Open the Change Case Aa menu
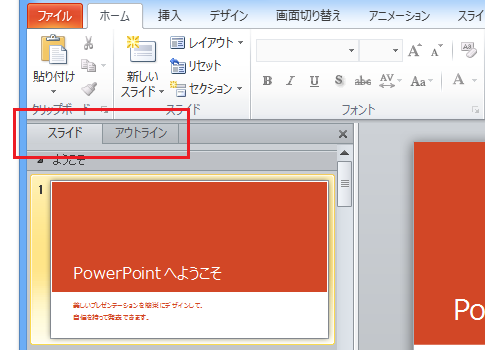Image resolution: width=485 pixels, height=360 pixels. pos(421,81)
